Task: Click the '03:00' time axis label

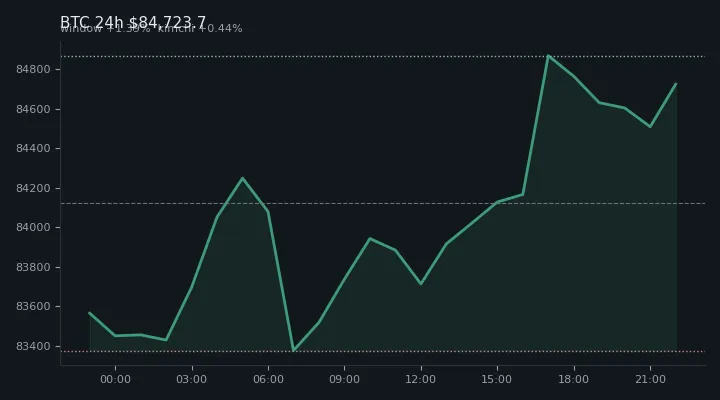Action: (191, 379)
